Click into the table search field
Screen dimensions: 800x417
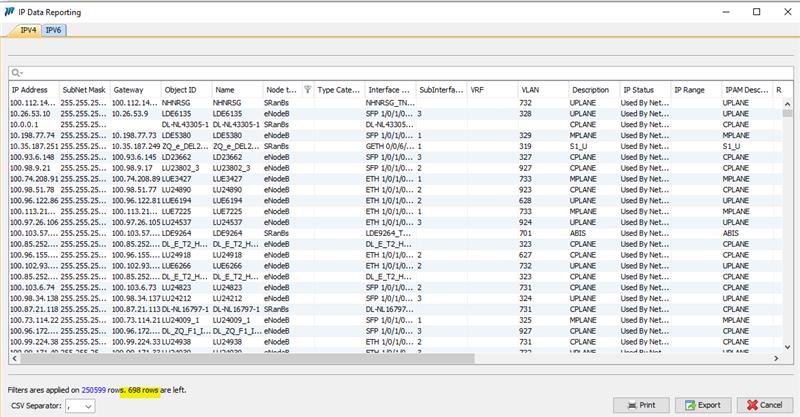point(400,72)
